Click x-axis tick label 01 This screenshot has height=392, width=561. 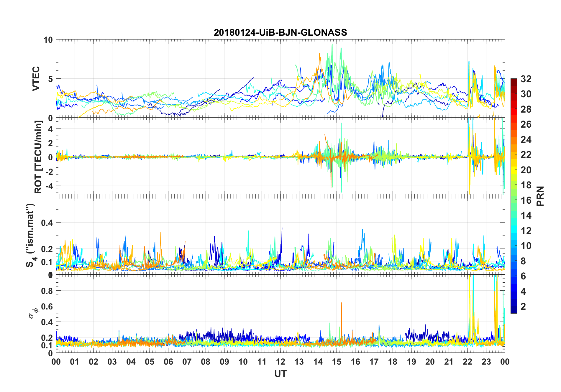pyautogui.click(x=75, y=362)
